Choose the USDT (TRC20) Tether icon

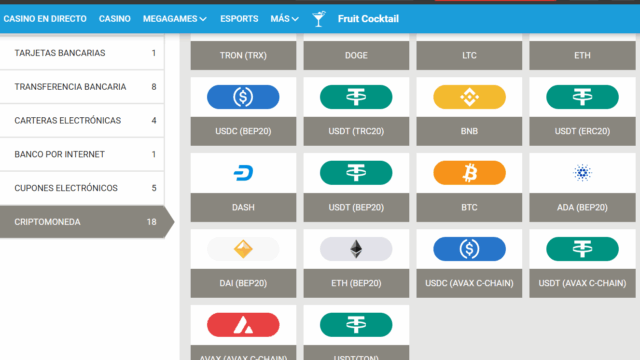[356, 97]
